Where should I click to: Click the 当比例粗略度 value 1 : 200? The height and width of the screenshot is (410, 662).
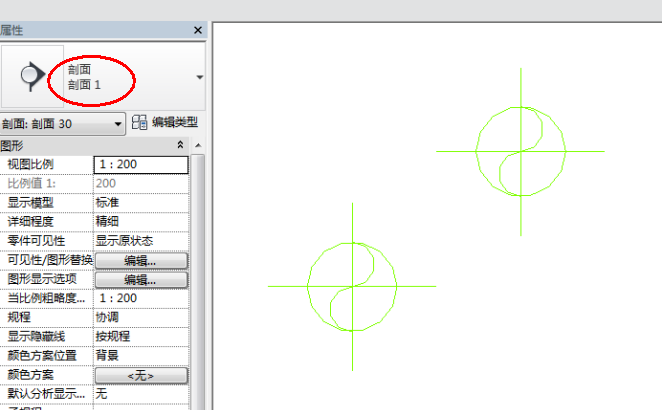click(141, 299)
